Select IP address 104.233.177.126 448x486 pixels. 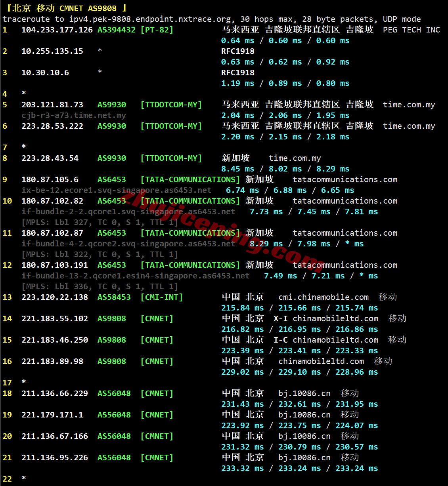[57, 30]
